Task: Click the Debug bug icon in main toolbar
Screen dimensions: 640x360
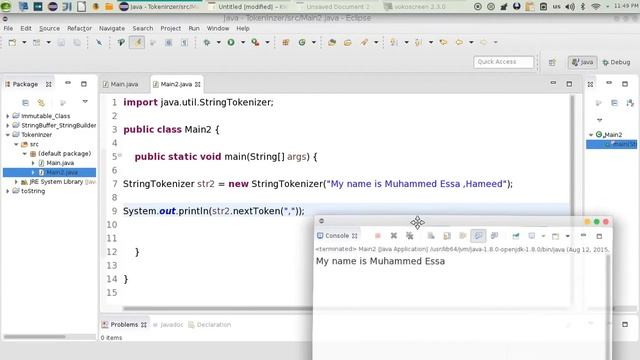Action: point(207,42)
